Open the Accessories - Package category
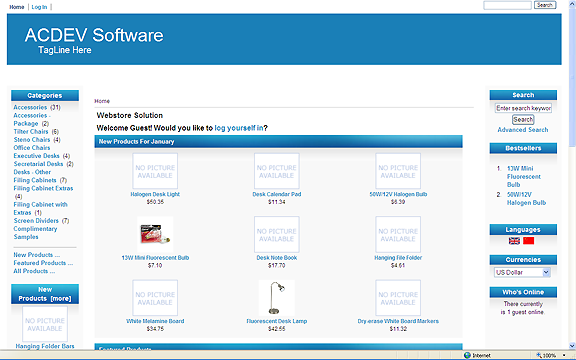576x360 pixels. tap(32, 119)
